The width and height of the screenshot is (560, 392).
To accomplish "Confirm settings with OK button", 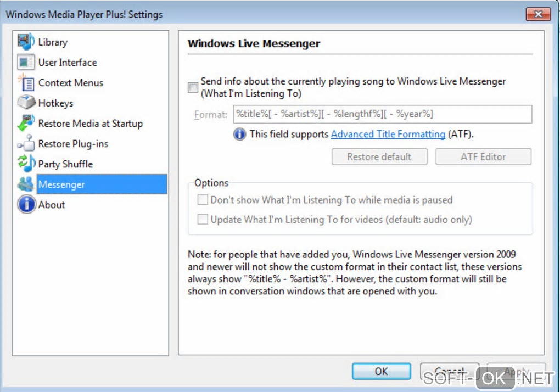I will click(382, 372).
